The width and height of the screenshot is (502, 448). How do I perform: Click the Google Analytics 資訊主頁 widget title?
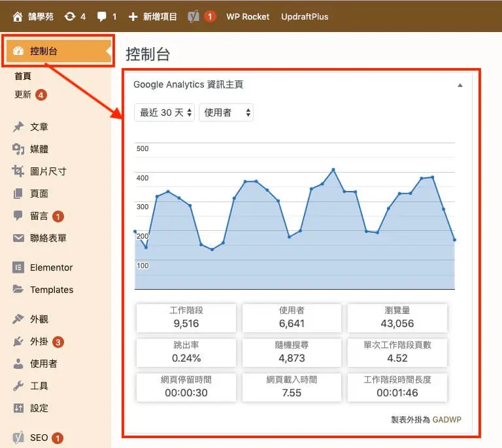pyautogui.click(x=188, y=84)
